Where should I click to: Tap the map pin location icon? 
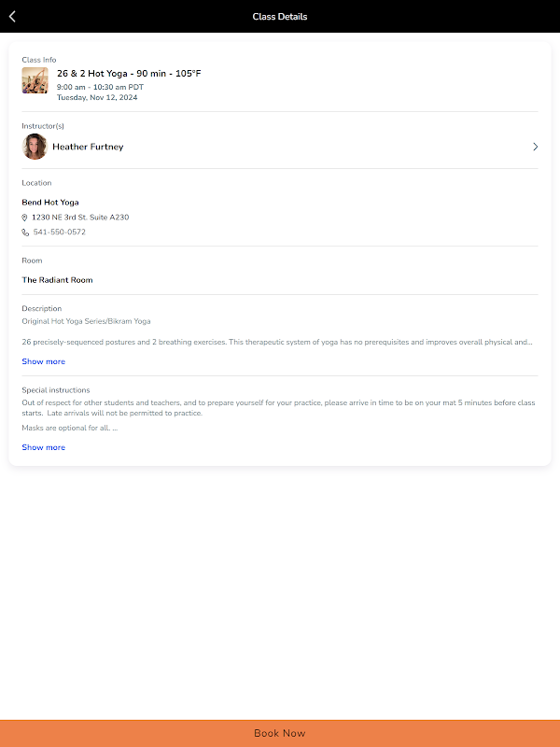click(x=25, y=218)
